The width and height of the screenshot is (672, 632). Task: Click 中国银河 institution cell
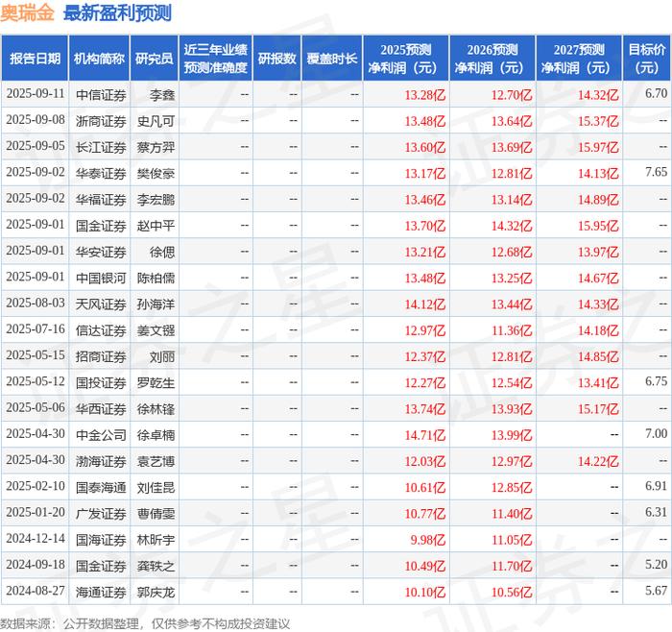(x=101, y=278)
